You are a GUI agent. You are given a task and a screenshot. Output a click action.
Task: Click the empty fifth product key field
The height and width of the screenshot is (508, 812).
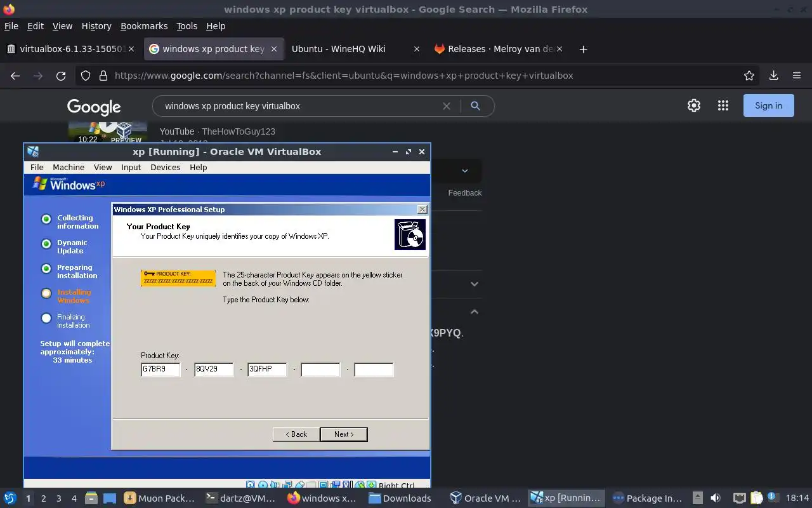click(374, 370)
